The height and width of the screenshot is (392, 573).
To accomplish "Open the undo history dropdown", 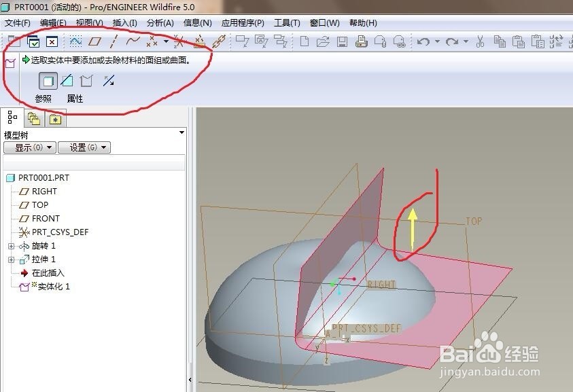I will click(x=437, y=41).
